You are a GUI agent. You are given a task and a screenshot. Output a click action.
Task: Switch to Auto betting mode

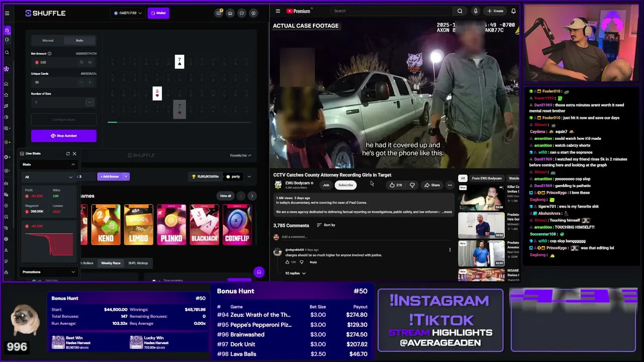tap(79, 40)
